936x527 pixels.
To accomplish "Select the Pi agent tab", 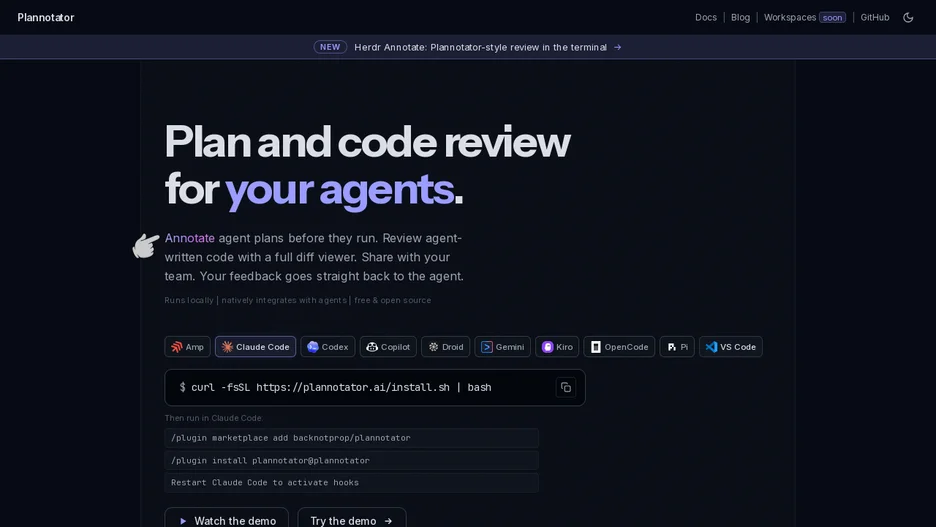I will tap(677, 347).
